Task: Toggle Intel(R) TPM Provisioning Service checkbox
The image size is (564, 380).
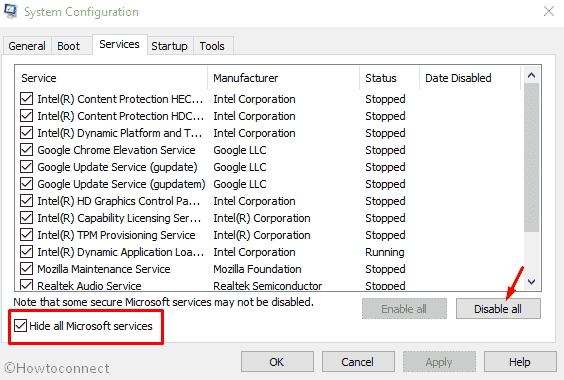Action: (x=27, y=235)
